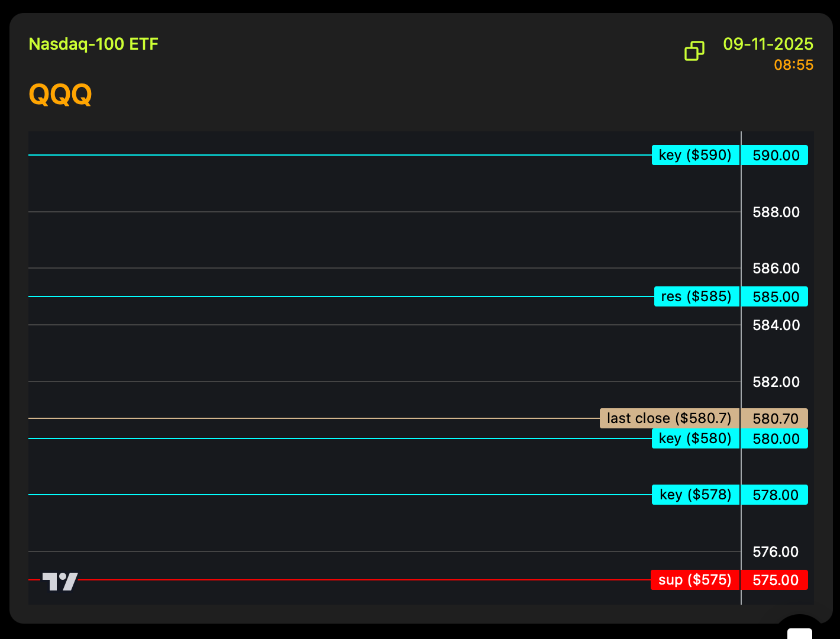Screen dimensions: 840x639
Task: Select the QQQ ticker title
Action: click(60, 94)
